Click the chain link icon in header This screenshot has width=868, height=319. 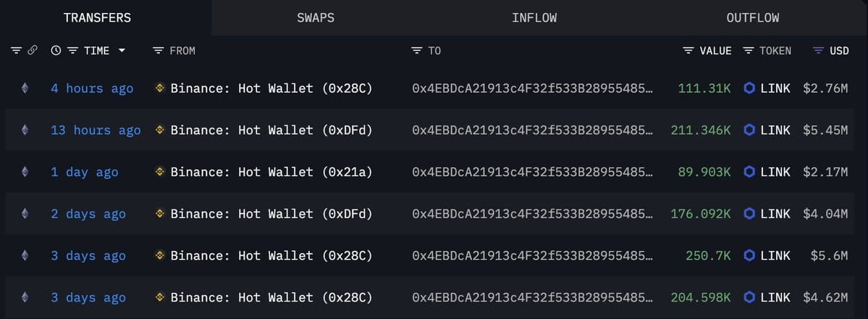(33, 51)
